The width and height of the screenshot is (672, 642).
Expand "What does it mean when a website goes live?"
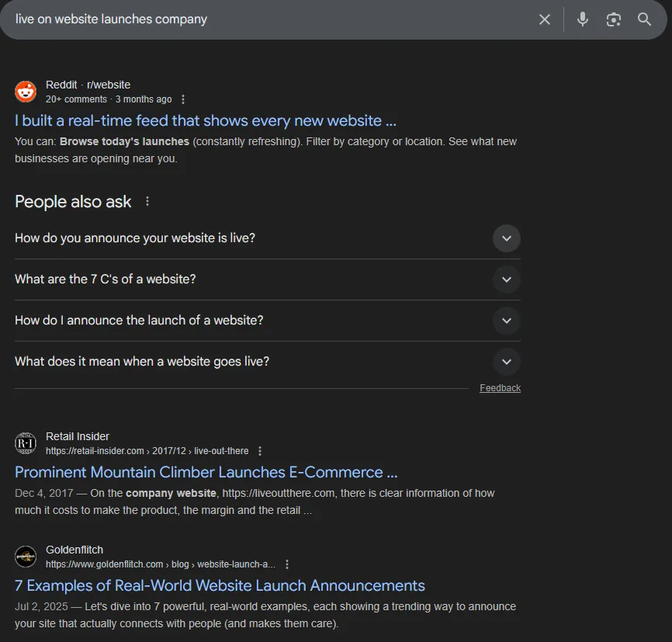pos(506,361)
